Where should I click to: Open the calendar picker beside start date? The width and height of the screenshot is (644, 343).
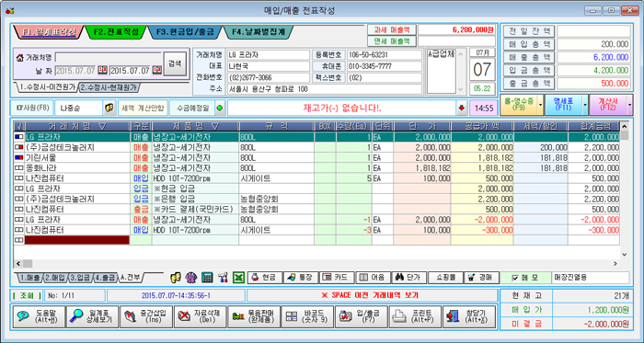103,70
